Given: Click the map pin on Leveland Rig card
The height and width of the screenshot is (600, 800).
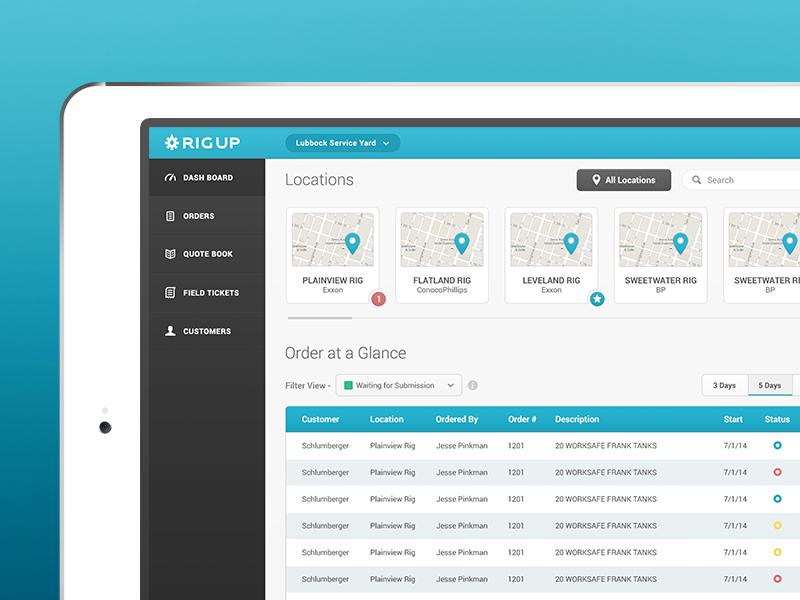Looking at the screenshot, I should [571, 243].
